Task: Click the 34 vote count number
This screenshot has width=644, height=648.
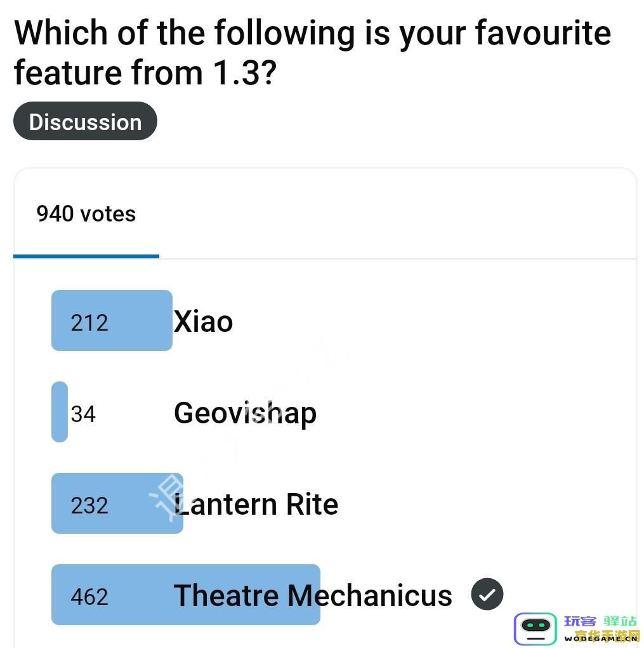Action: tap(83, 414)
